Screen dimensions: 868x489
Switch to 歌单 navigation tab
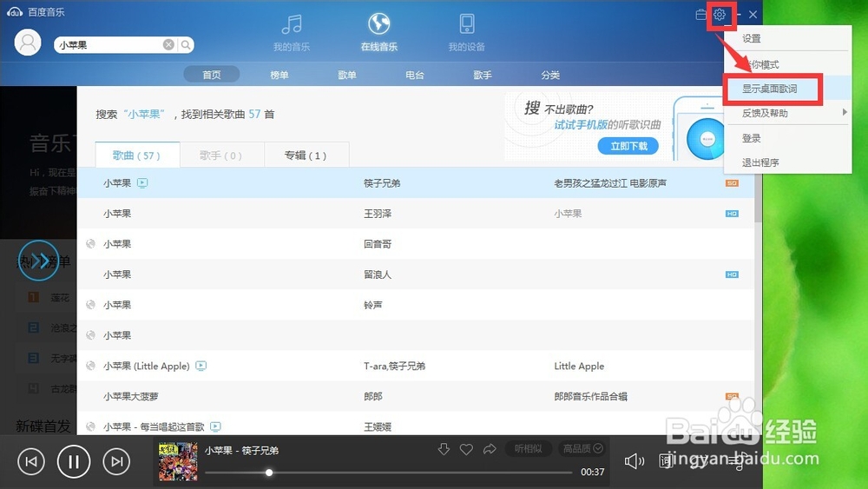pyautogui.click(x=347, y=75)
